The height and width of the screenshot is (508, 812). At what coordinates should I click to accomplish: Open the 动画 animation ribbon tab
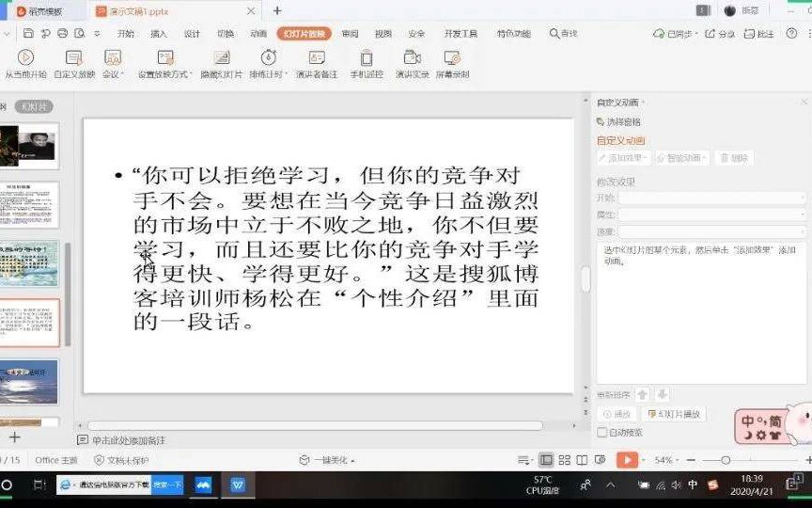(258, 34)
